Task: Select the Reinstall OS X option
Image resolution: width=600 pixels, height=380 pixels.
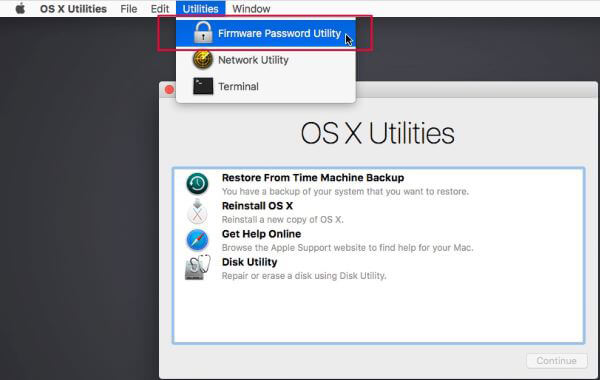Action: 378,212
